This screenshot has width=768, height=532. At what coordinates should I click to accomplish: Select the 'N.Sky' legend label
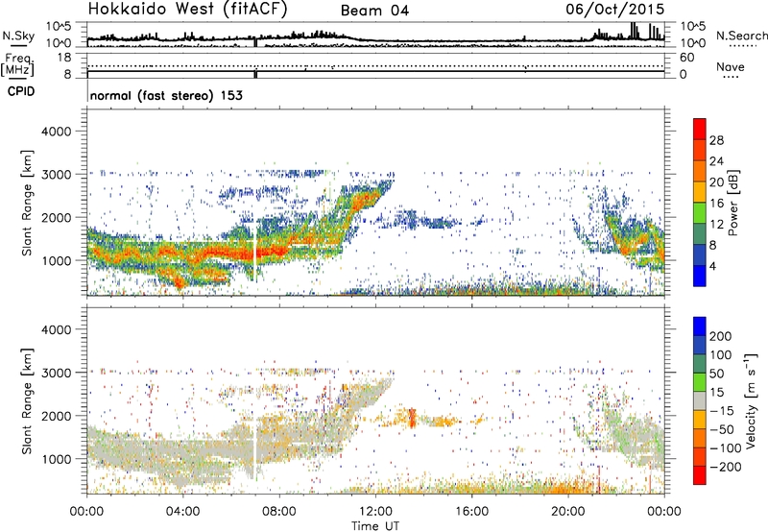pos(18,36)
